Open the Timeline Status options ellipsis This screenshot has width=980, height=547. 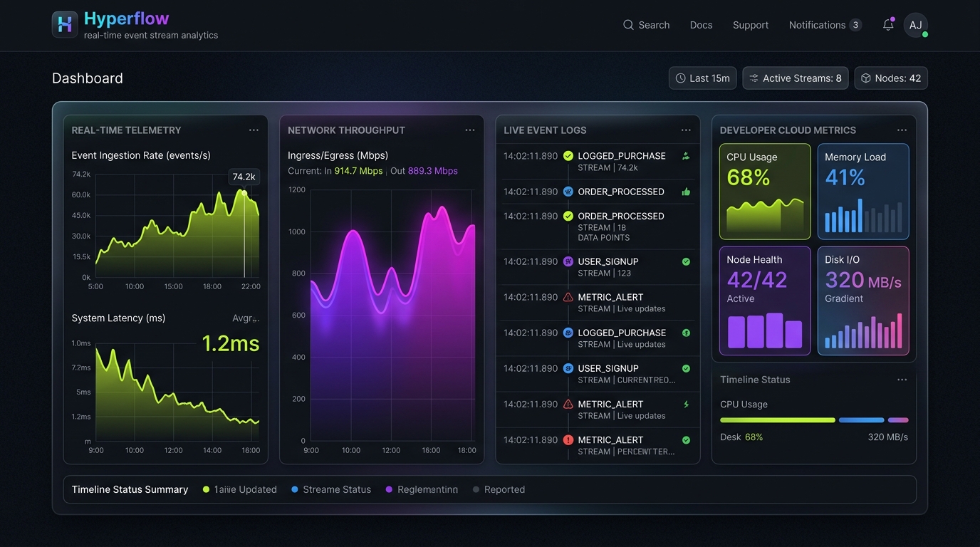click(x=902, y=380)
